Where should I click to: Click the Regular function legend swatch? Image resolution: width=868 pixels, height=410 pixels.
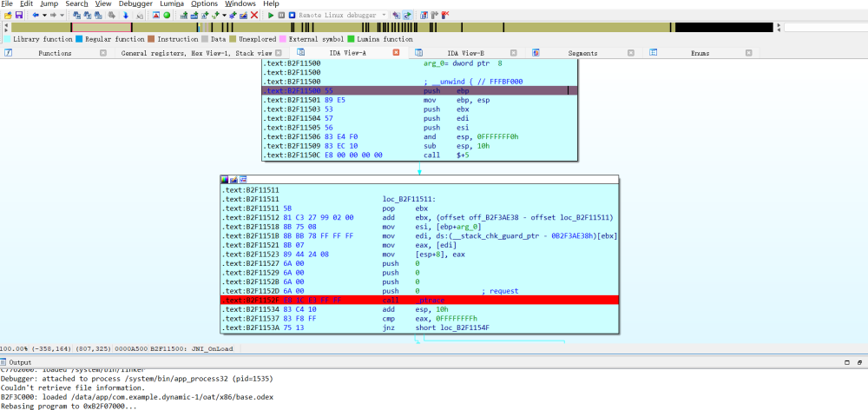tap(79, 39)
